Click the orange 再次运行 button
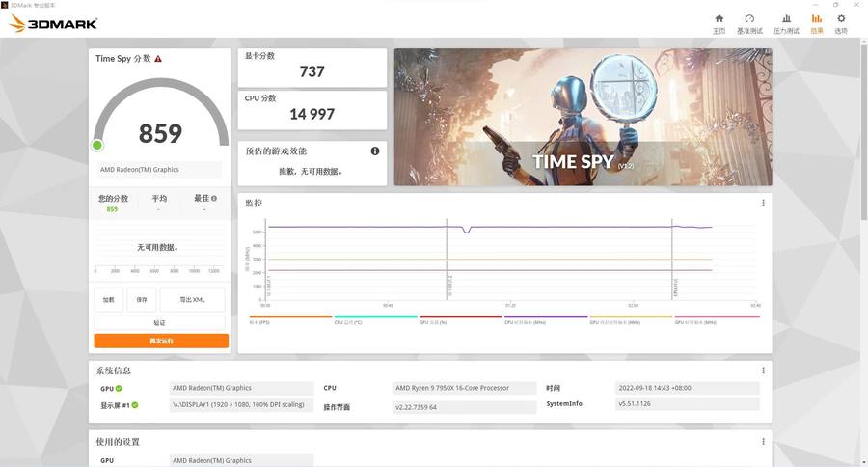Viewport: 868px width, 467px height. [161, 341]
